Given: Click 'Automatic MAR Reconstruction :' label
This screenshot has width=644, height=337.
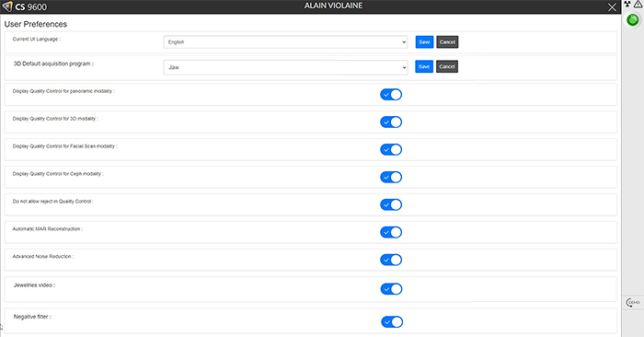Looking at the screenshot, I should (47, 229).
